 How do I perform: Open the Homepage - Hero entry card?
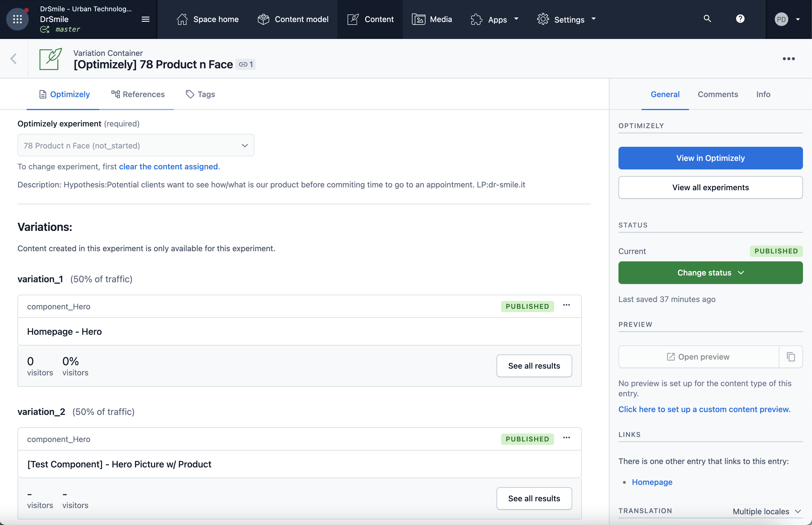coord(64,332)
